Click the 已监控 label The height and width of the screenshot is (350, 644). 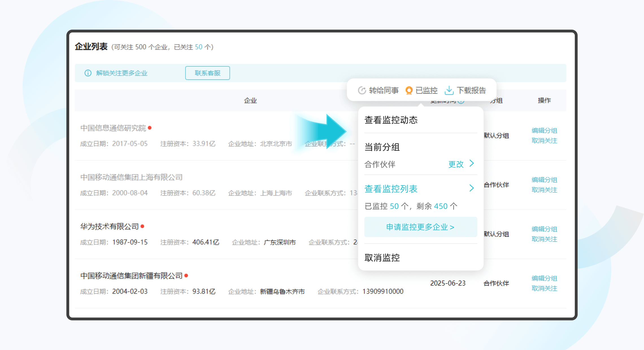[x=427, y=90]
